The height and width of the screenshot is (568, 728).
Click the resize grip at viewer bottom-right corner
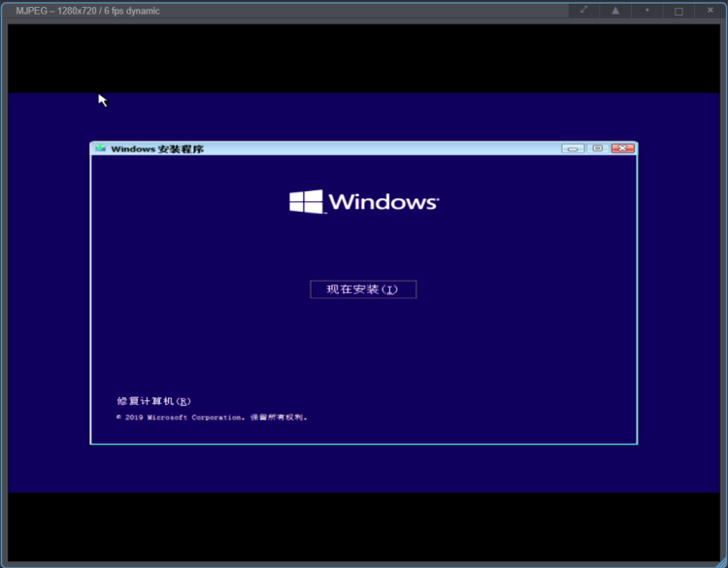pos(721,562)
